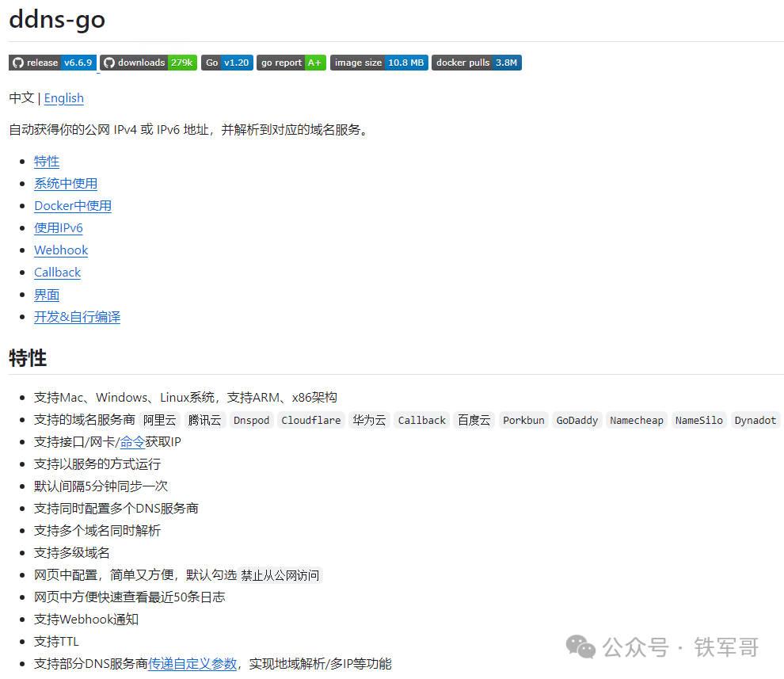The height and width of the screenshot is (679, 784).
Task: Click the Callback list item link
Action: coord(57,272)
